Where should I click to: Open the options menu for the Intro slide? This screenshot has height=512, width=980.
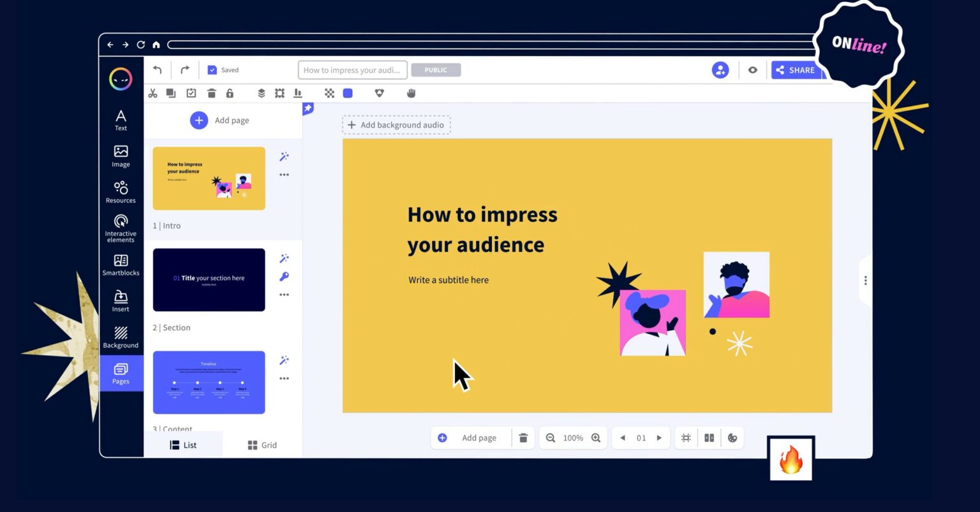pyautogui.click(x=284, y=175)
